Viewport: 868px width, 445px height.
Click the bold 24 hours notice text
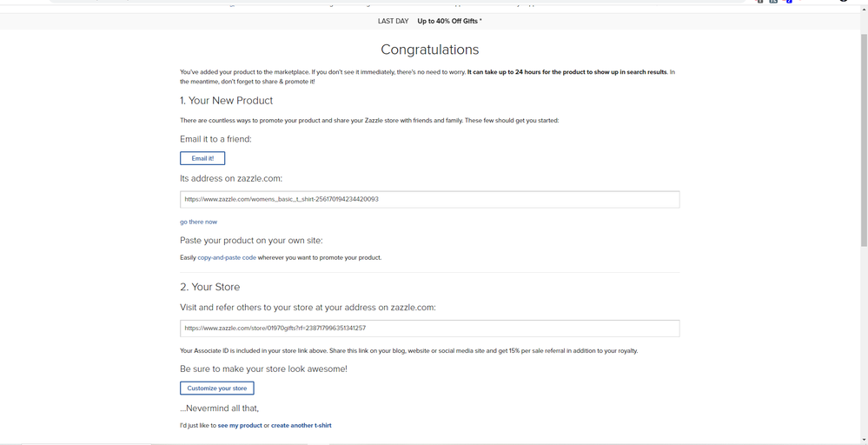pos(567,72)
